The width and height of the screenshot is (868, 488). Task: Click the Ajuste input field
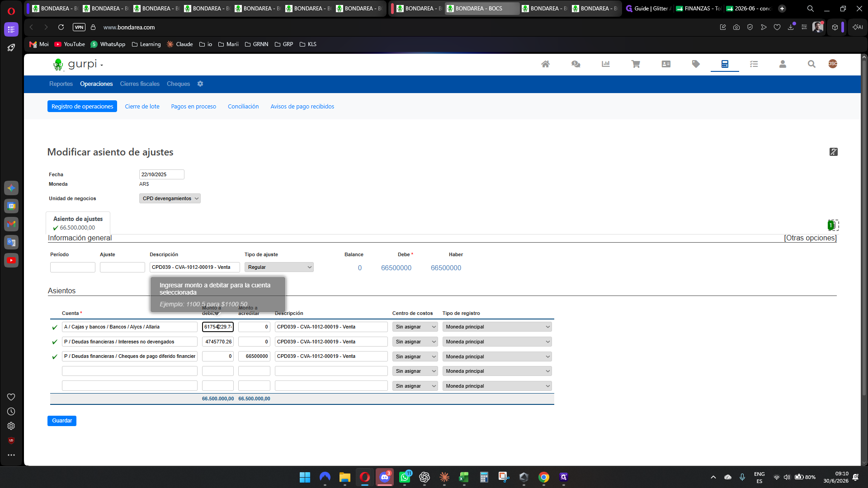pyautogui.click(x=123, y=267)
